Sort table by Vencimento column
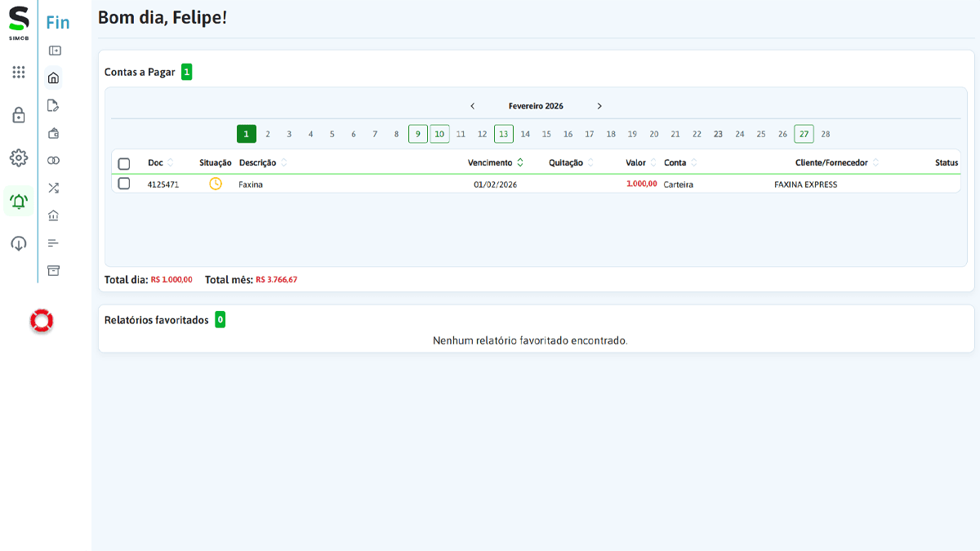 pos(520,162)
